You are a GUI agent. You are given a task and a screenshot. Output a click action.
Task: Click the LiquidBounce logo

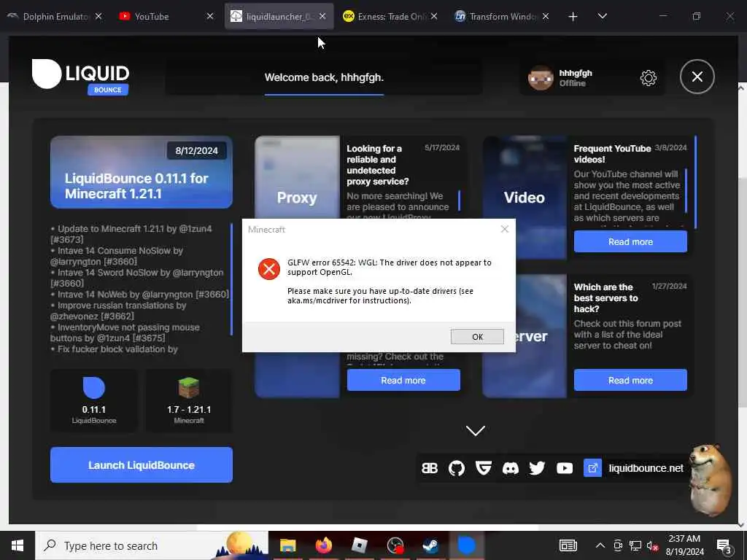[80, 76]
